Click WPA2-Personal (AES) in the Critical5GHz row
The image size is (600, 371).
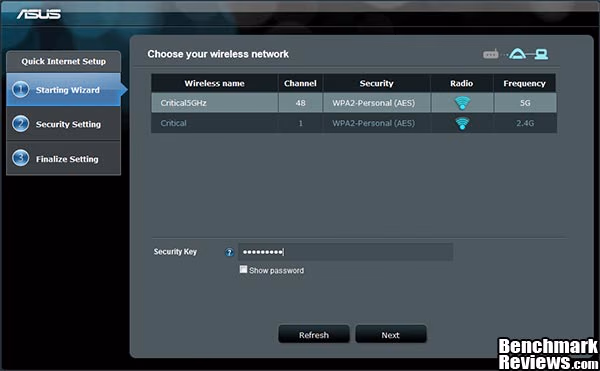(373, 103)
